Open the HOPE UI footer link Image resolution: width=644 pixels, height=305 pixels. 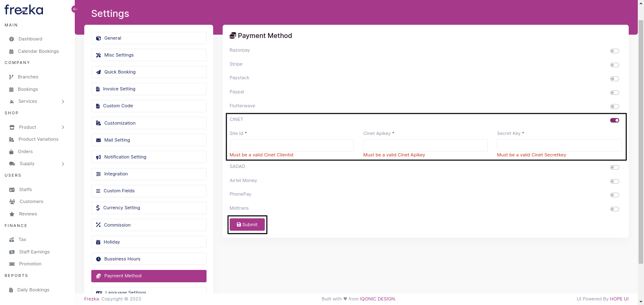(620, 299)
